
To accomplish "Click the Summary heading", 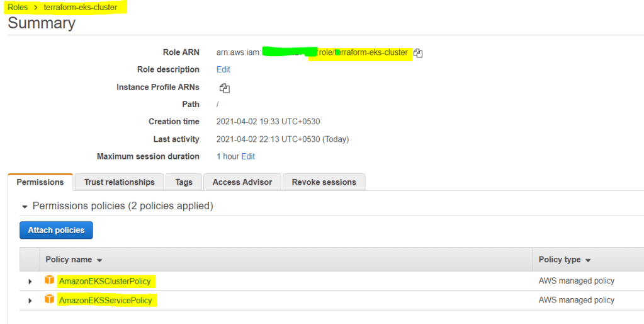I will 42,23.
